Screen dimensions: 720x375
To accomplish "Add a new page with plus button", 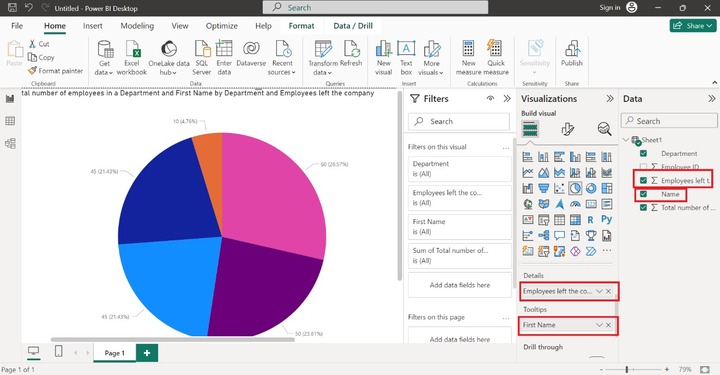I will pyautogui.click(x=147, y=353).
